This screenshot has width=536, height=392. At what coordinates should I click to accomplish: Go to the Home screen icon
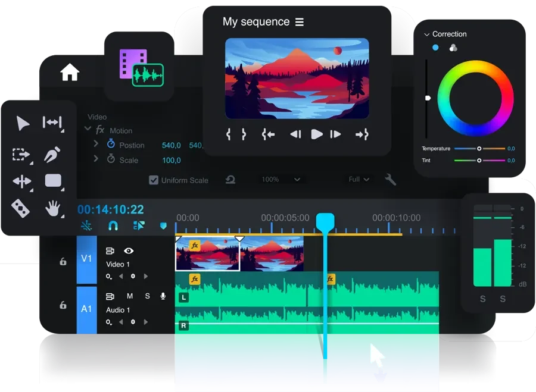click(70, 72)
